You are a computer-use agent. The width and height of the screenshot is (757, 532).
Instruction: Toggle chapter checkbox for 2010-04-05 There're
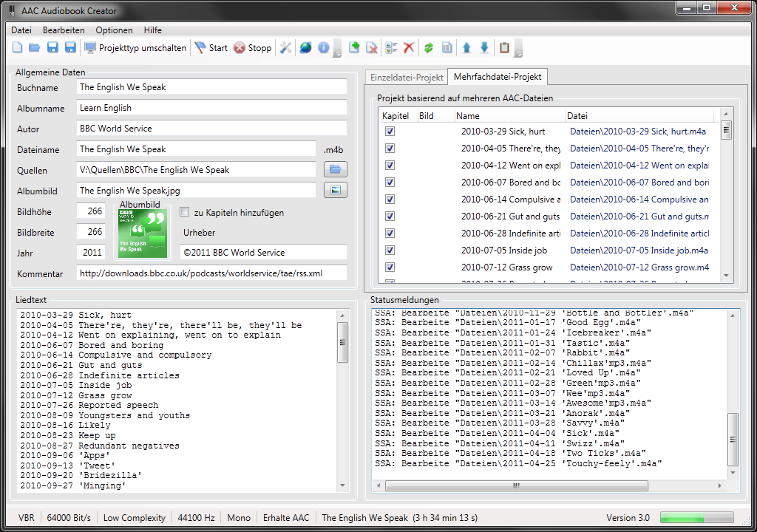[390, 149]
